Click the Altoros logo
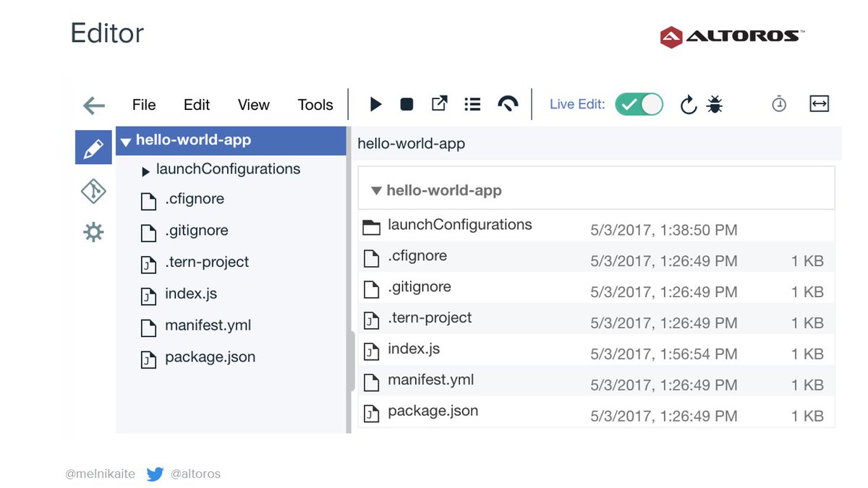868x488 pixels. tap(732, 36)
